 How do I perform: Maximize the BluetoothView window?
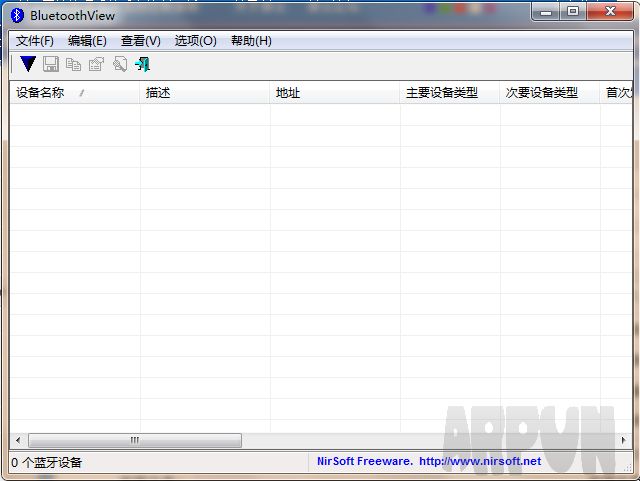coord(573,11)
